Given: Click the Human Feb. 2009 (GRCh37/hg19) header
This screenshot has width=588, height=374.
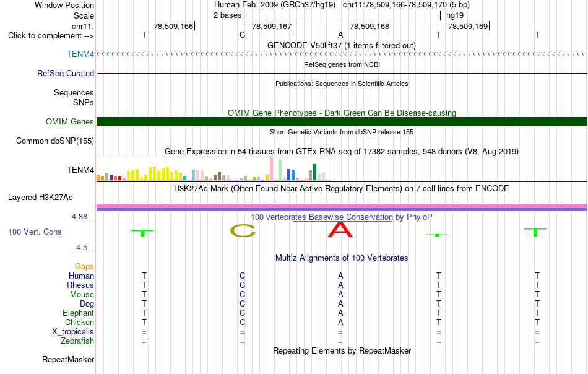Looking at the screenshot, I should (275, 5).
